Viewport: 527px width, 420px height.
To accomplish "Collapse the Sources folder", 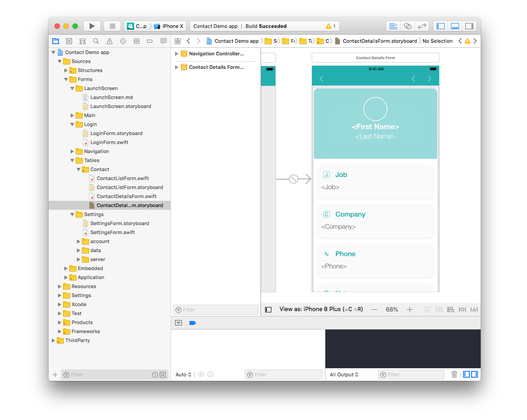I will pyautogui.click(x=59, y=61).
